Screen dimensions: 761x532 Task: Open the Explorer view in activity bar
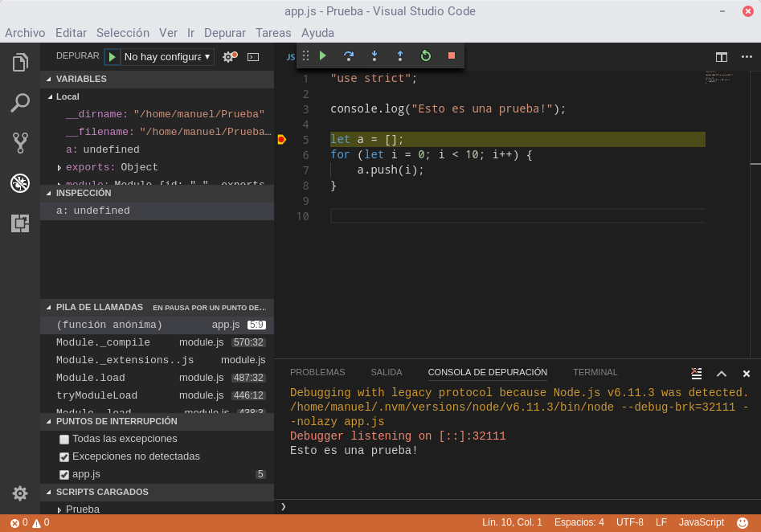(x=20, y=62)
